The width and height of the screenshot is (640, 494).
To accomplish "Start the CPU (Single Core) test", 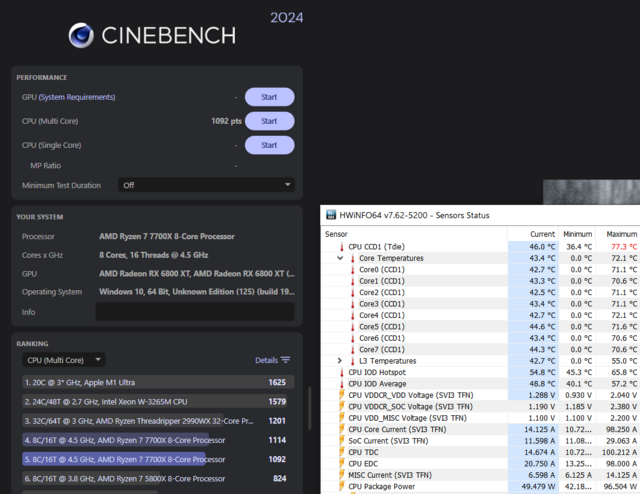I will tap(269, 145).
